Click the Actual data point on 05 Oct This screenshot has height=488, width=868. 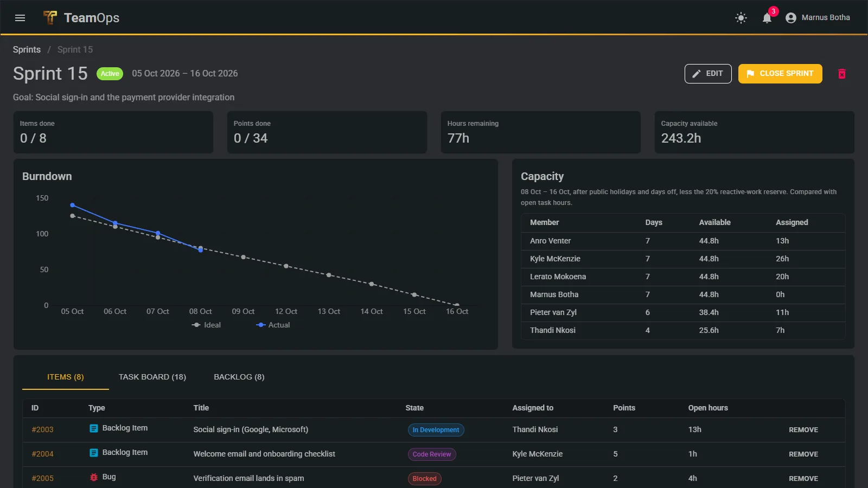[73, 205]
